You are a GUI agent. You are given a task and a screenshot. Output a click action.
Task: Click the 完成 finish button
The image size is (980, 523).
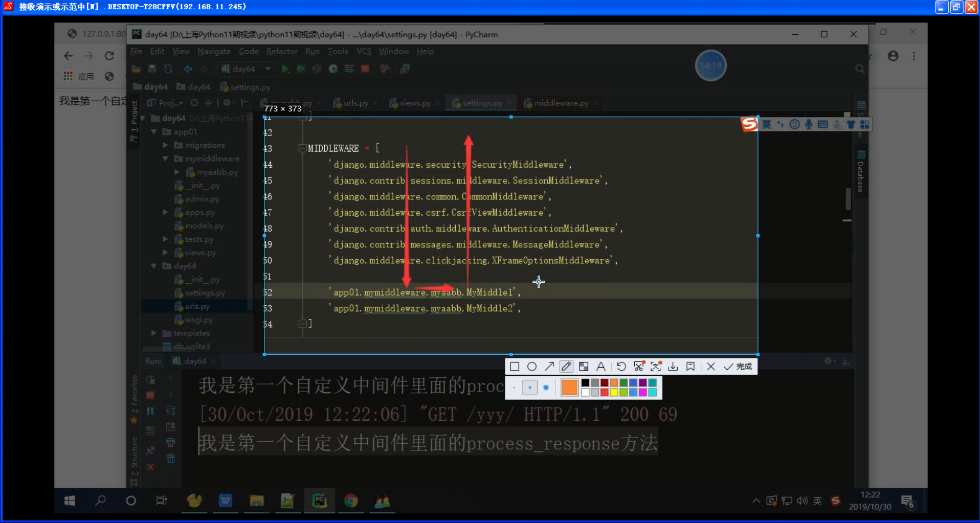[738, 367]
